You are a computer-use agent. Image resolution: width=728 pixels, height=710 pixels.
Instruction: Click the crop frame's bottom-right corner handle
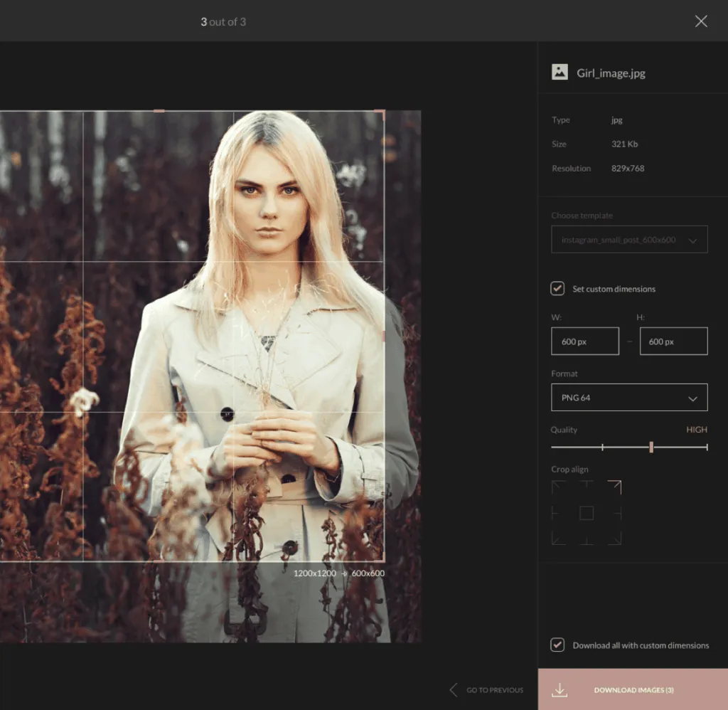coord(383,560)
